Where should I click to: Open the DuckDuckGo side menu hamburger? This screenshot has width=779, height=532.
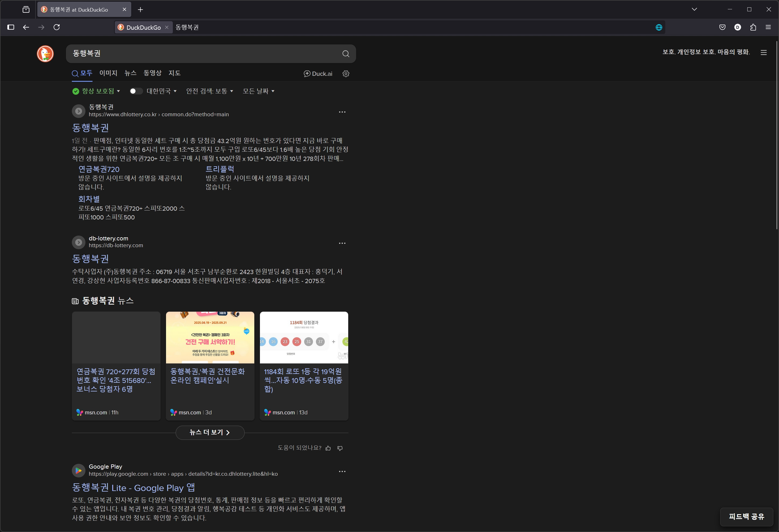(x=763, y=52)
